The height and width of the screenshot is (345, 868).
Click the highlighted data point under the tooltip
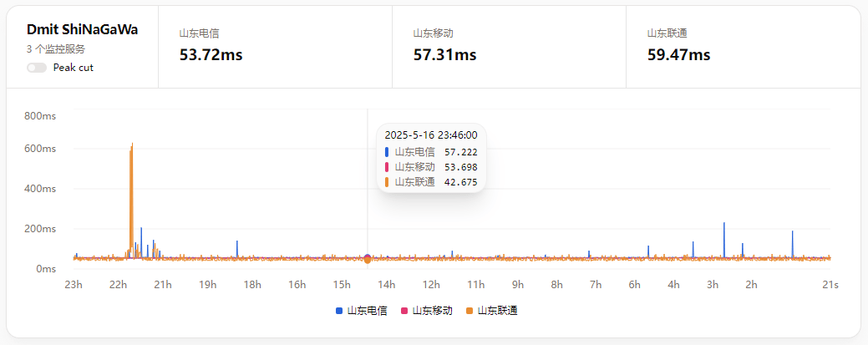click(x=368, y=259)
